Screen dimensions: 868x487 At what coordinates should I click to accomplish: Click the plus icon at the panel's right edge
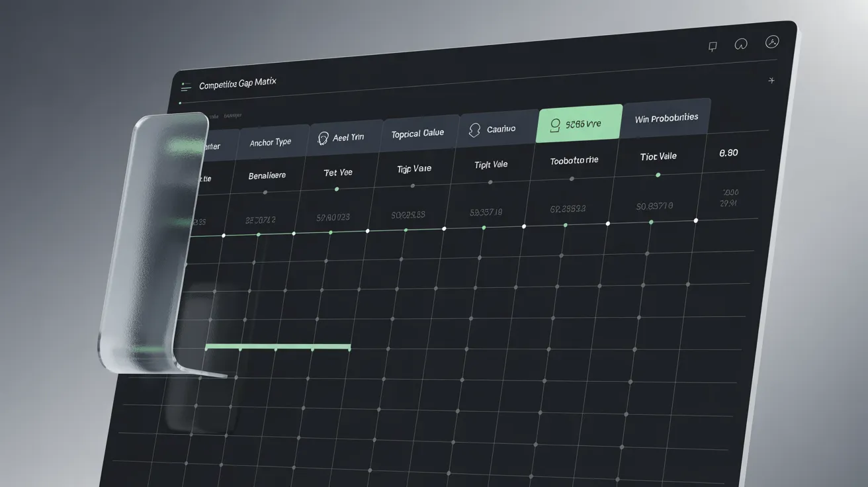pyautogui.click(x=771, y=81)
